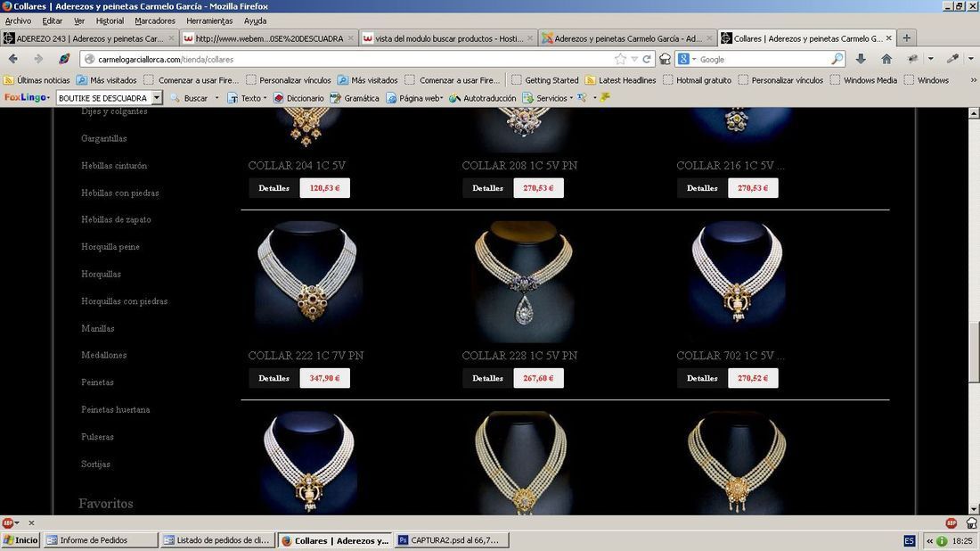Click the Windows Inicio start button
980x551 pixels.
click(20, 540)
